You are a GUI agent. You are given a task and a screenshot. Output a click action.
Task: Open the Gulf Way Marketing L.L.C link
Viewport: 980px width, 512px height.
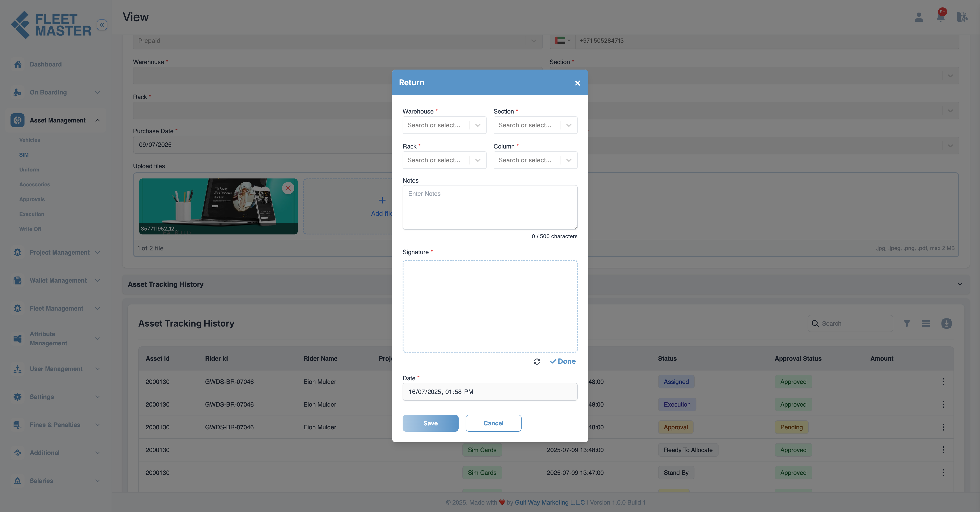[549, 503]
